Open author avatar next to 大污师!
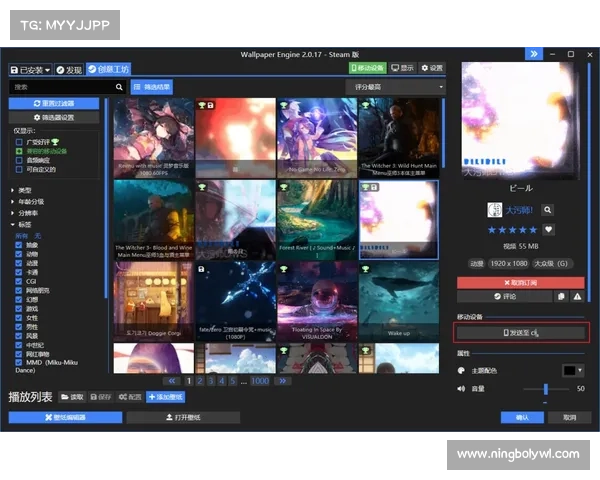600x480 pixels. [494, 210]
